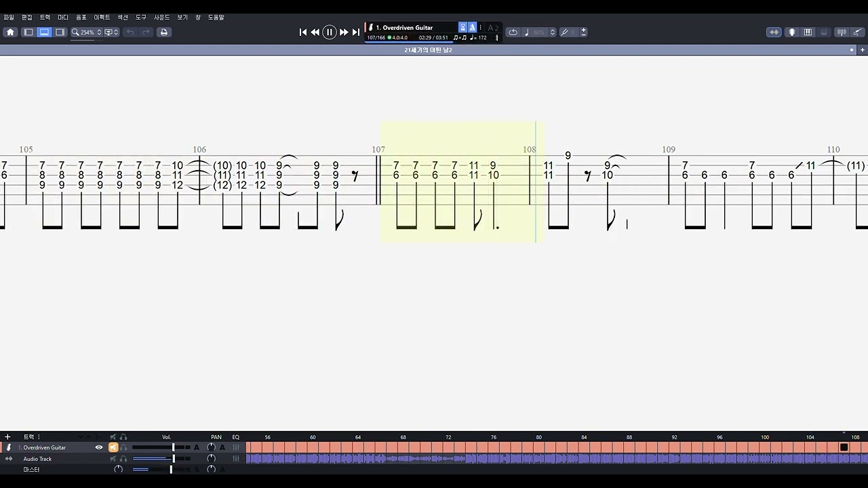The image size is (868, 488).
Task: Open the 편집 menu
Action: [27, 18]
